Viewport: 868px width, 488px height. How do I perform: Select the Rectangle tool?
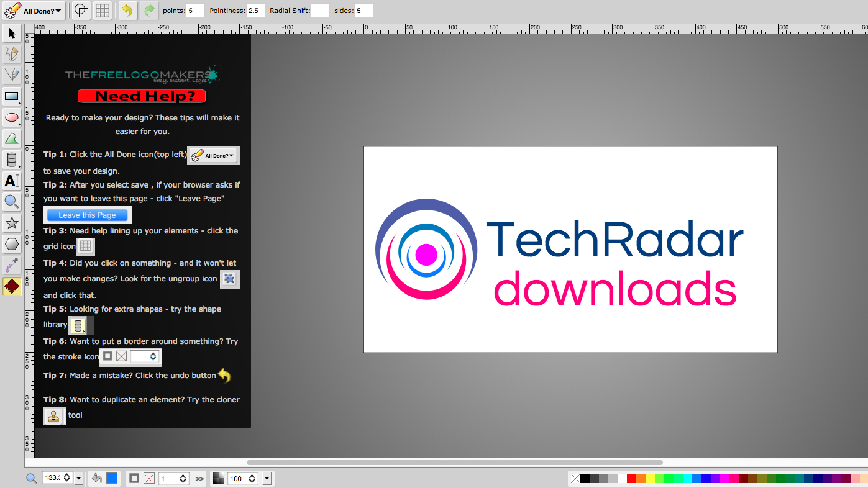coord(12,96)
